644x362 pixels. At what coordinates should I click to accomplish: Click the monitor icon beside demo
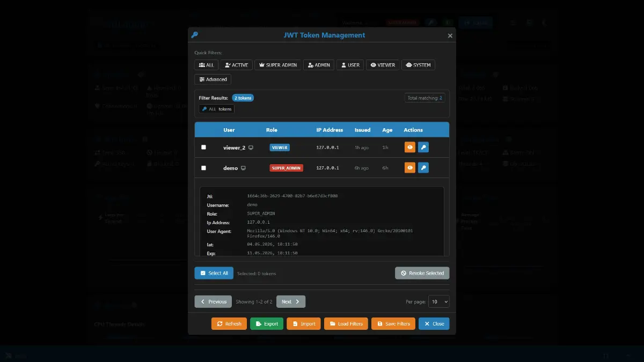click(x=243, y=168)
